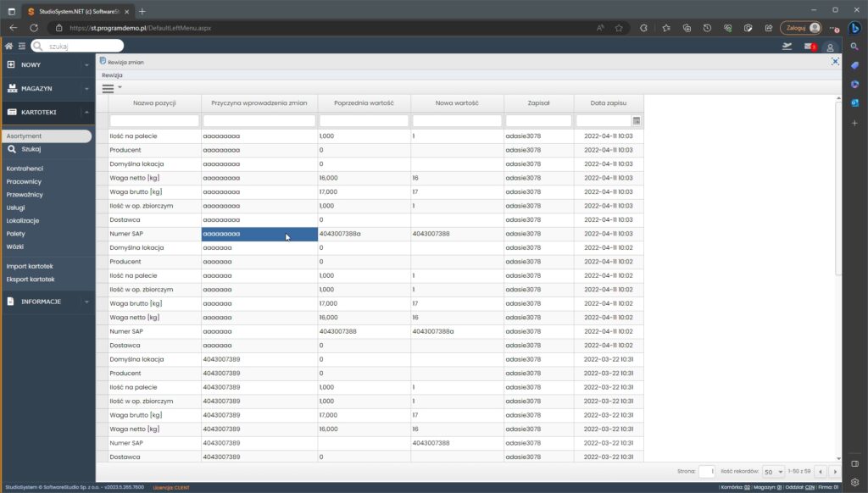Open the hamburger grid menu dropdown
The image size is (868, 493).
click(x=112, y=87)
